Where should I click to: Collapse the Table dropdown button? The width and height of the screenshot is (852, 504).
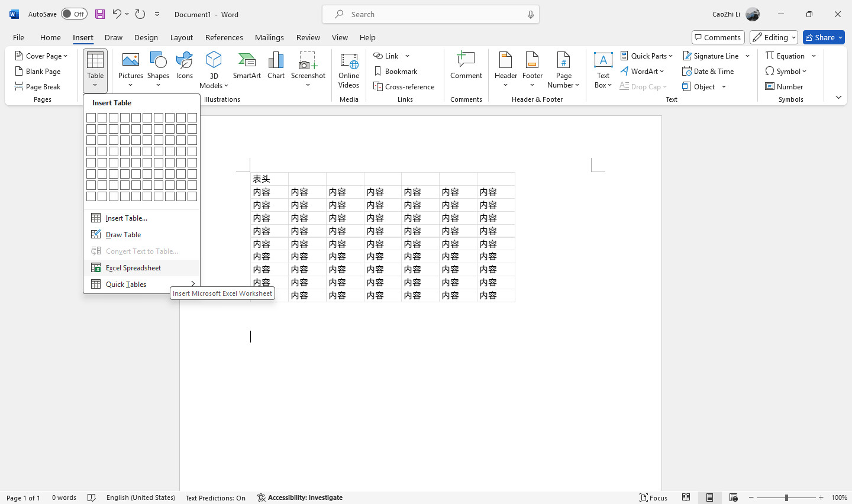point(95,71)
